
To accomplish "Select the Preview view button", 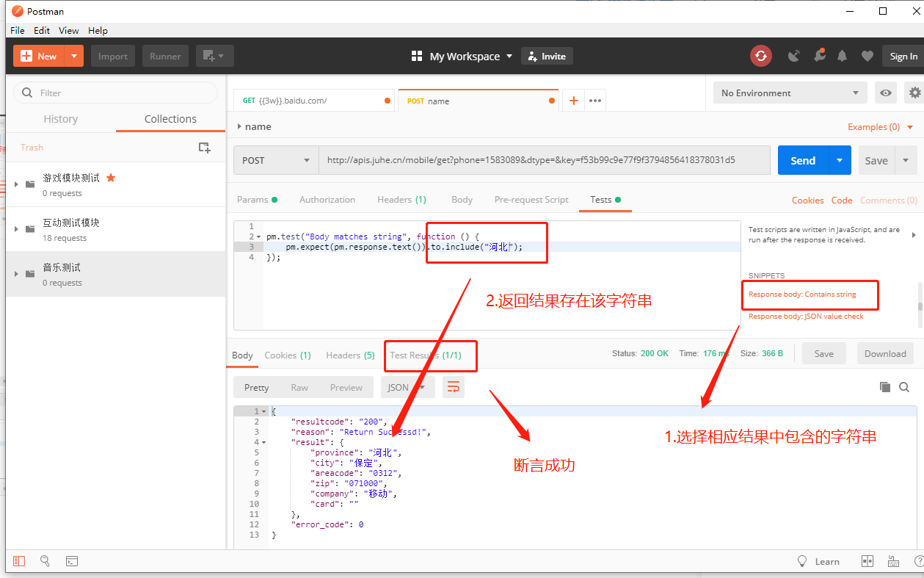I will [346, 387].
